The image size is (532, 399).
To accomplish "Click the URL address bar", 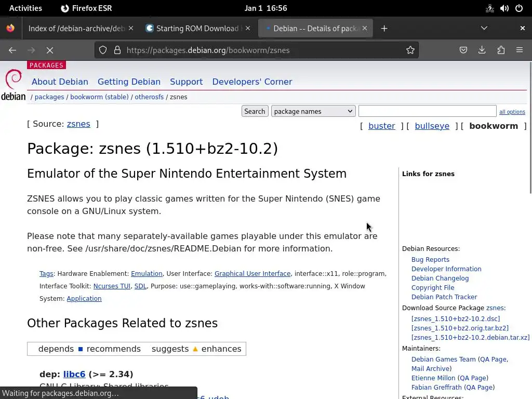I will click(x=256, y=50).
